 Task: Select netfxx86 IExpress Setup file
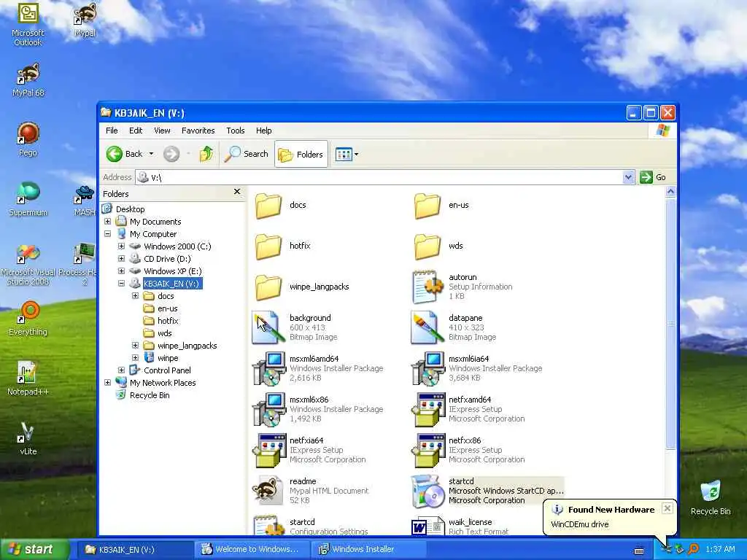click(x=427, y=450)
